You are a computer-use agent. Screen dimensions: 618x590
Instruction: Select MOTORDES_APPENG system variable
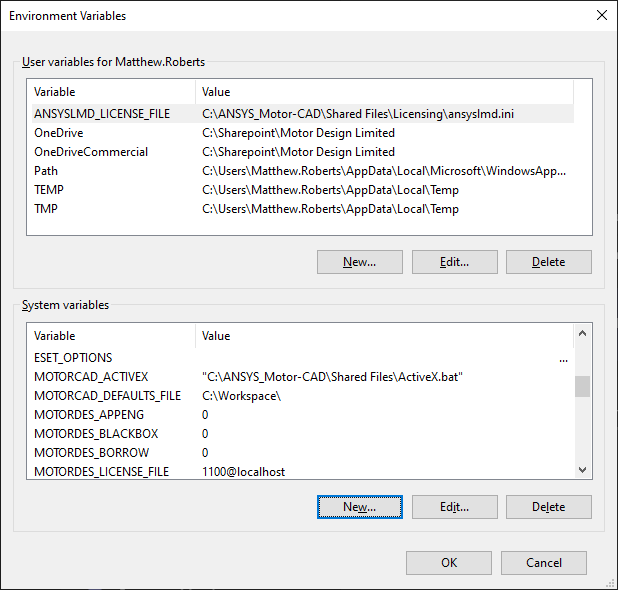click(x=303, y=415)
